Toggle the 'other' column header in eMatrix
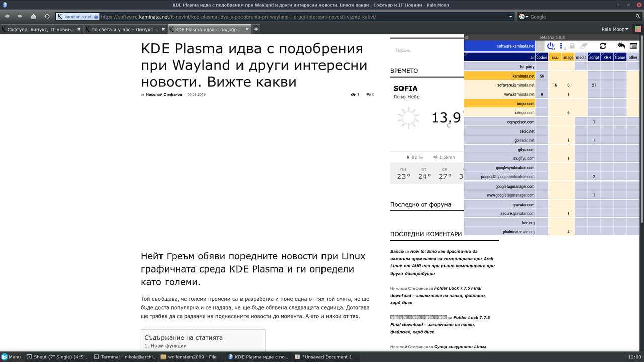This screenshot has width=644, height=362. [x=633, y=57]
